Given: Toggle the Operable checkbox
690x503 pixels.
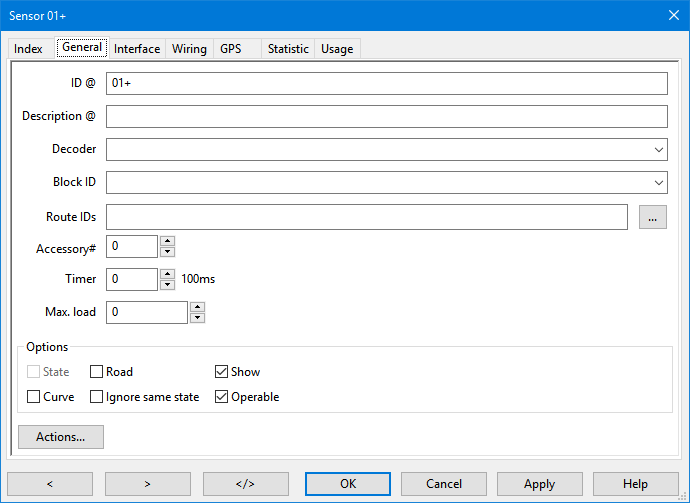Looking at the screenshot, I should click(222, 397).
